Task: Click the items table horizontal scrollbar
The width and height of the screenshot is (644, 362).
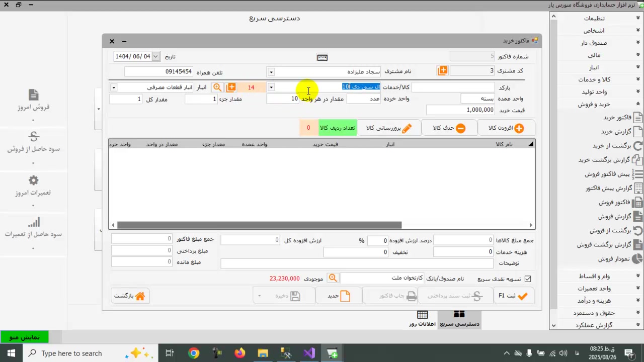Action: 259,225
